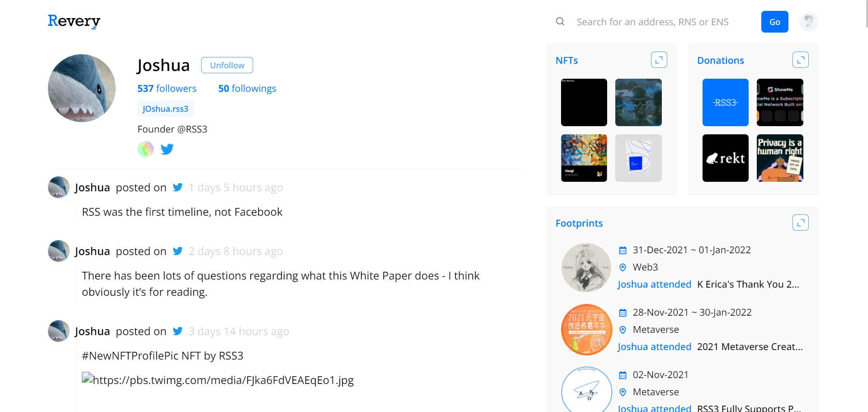868x412 pixels.
Task: Click the Revery logo
Action: click(74, 21)
